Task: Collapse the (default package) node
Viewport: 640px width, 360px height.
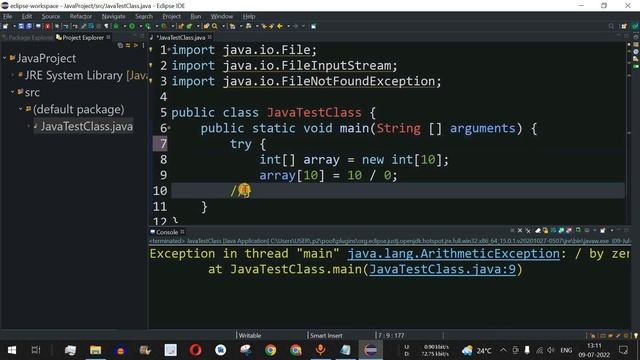Action: point(20,109)
